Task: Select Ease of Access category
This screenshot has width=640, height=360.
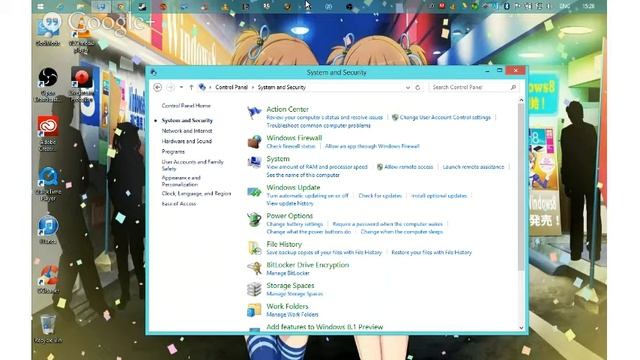Action: point(179,204)
